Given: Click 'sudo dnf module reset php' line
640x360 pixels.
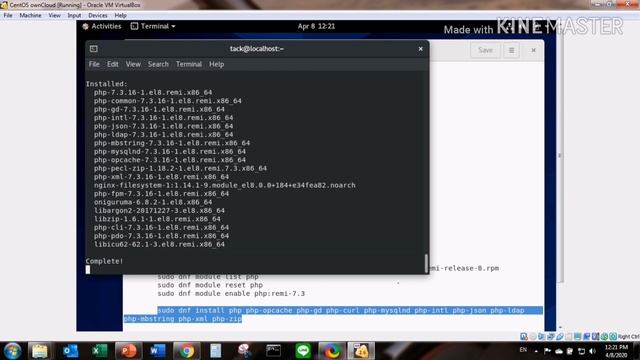Looking at the screenshot, I should click(x=210, y=285).
